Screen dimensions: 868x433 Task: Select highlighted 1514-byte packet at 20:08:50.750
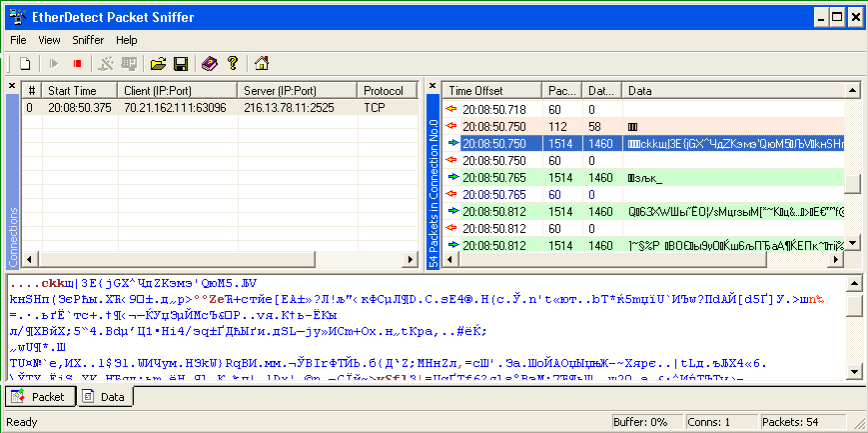point(644,144)
